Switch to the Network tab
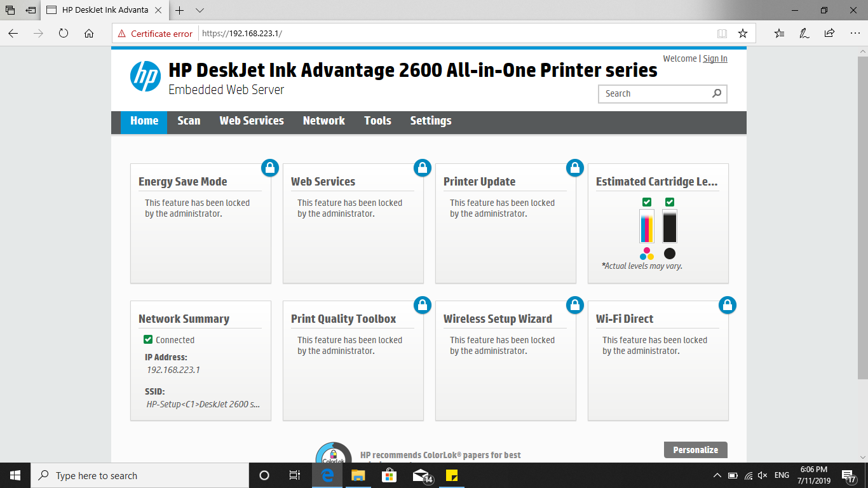This screenshot has width=868, height=488. click(323, 121)
